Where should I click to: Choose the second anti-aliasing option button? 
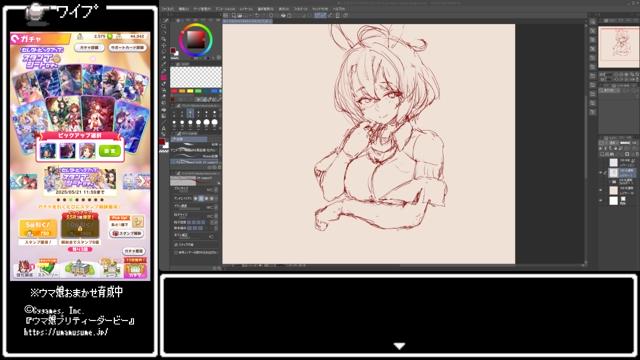(x=201, y=198)
